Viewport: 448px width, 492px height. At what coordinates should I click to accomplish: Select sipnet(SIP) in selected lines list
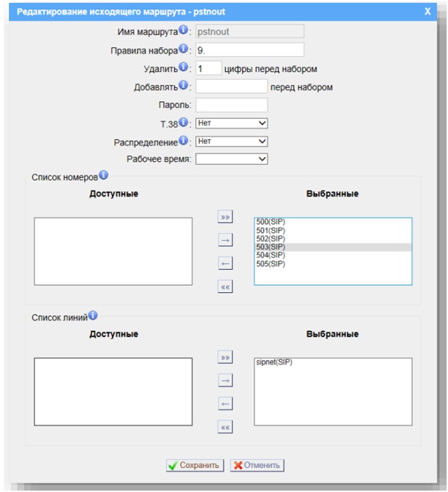pos(276,363)
